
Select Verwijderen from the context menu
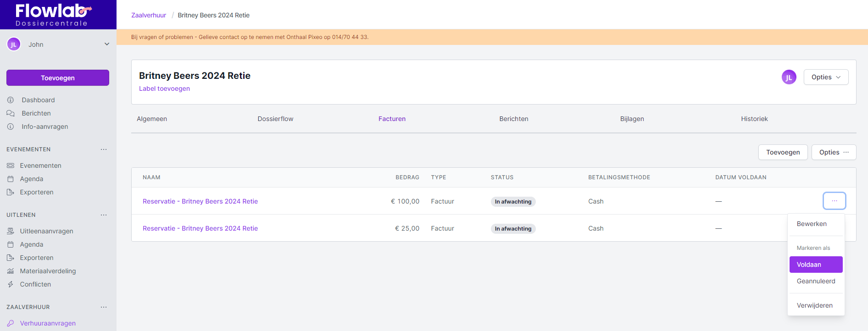click(815, 305)
